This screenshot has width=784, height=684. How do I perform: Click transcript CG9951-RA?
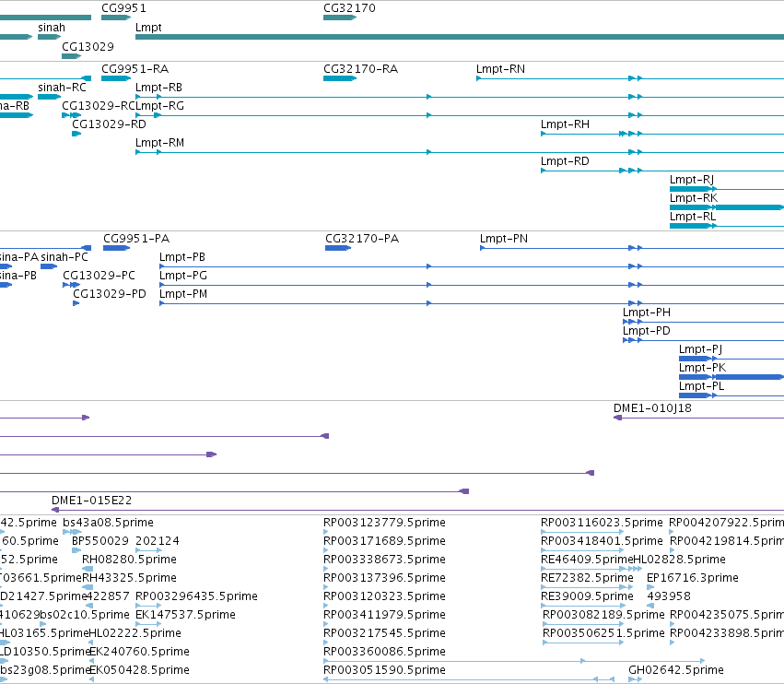[116, 78]
